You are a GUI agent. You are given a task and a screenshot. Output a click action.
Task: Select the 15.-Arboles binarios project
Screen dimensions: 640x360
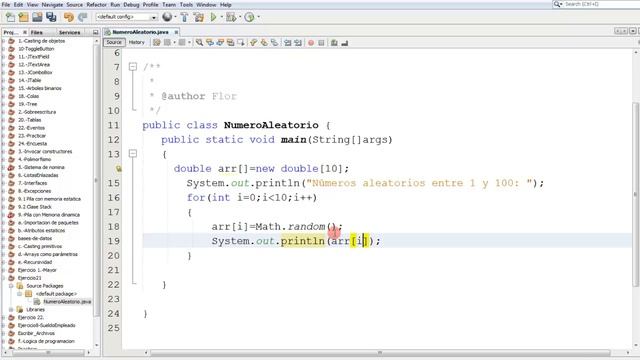coord(40,88)
